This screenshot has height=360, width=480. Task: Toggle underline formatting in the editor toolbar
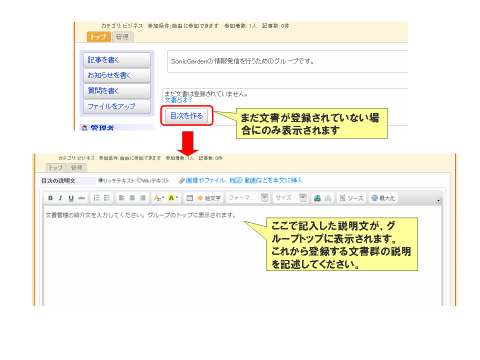point(71,198)
